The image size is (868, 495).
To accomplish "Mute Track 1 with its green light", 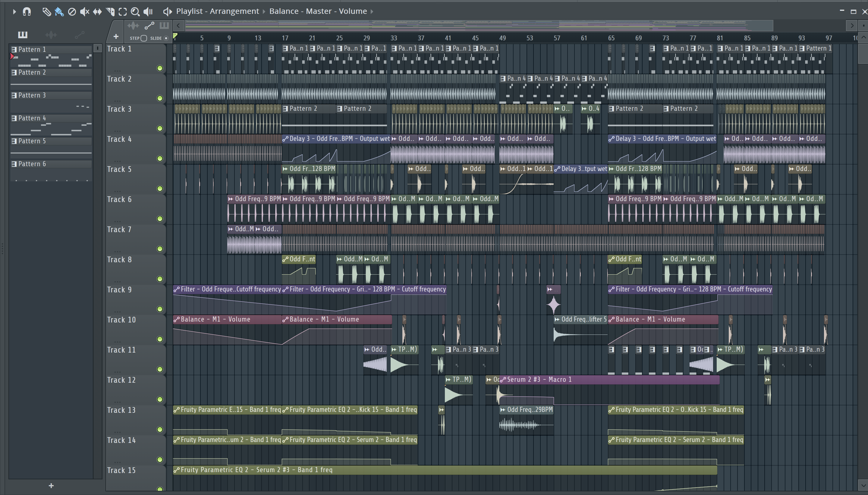I will [x=159, y=68].
